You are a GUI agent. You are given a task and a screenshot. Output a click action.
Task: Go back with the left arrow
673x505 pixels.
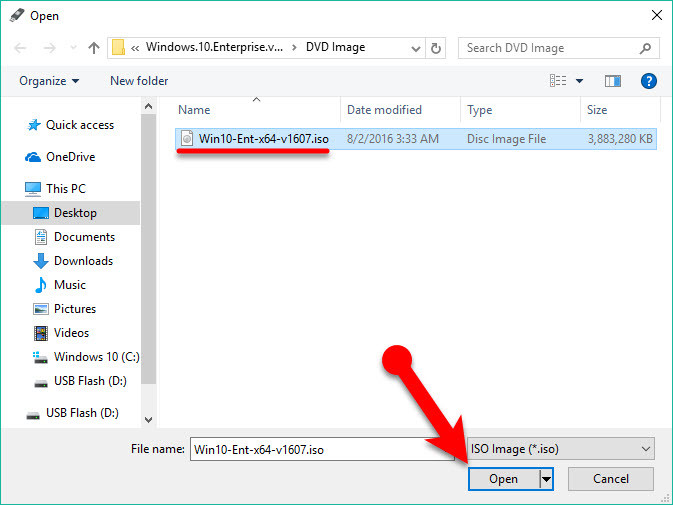(20, 48)
